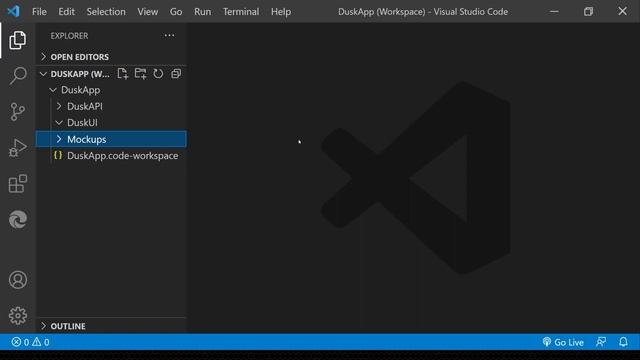
Task: Select the DuskAPI folder name
Action: tap(85, 106)
